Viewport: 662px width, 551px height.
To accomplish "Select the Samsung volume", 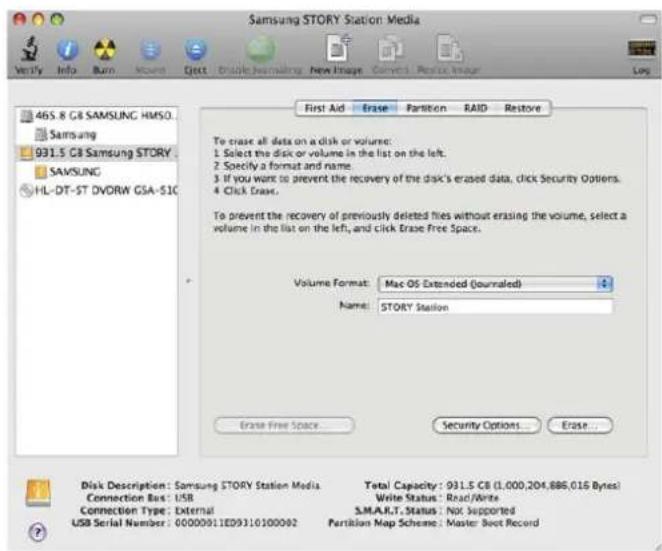I will pyautogui.click(x=97, y=135).
